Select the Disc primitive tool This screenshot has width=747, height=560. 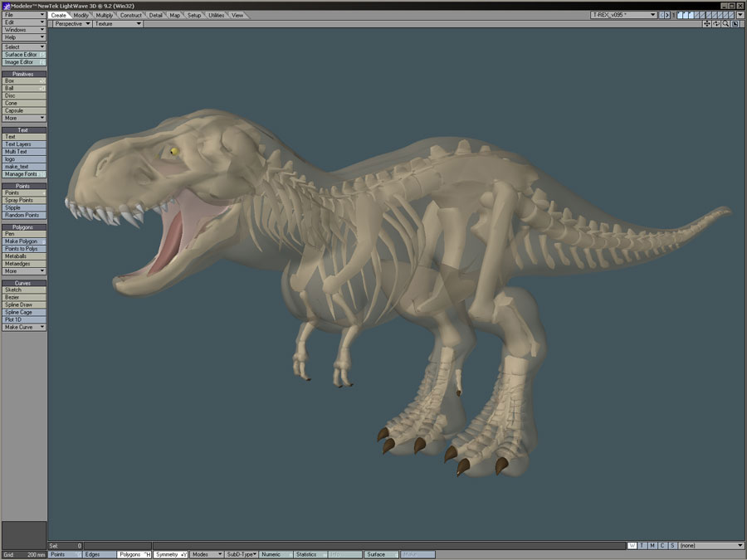click(24, 95)
